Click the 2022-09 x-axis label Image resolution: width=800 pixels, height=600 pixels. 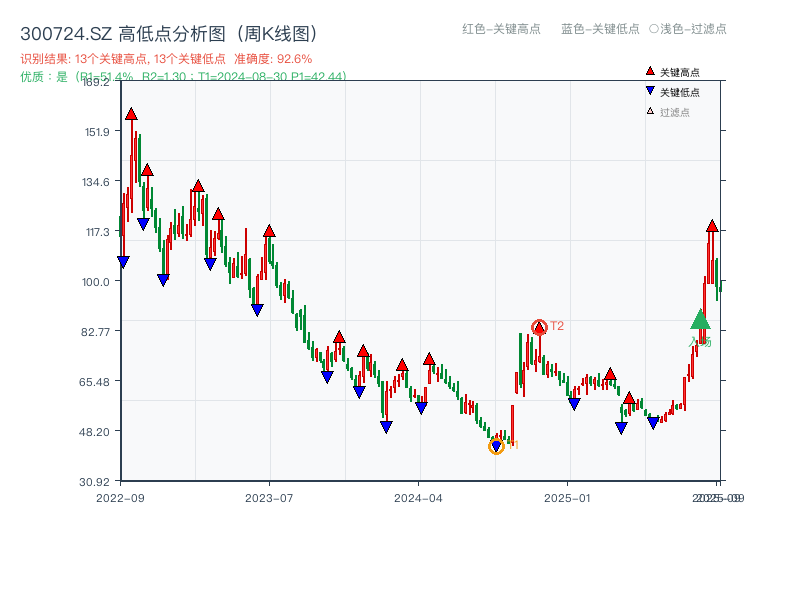(120, 498)
